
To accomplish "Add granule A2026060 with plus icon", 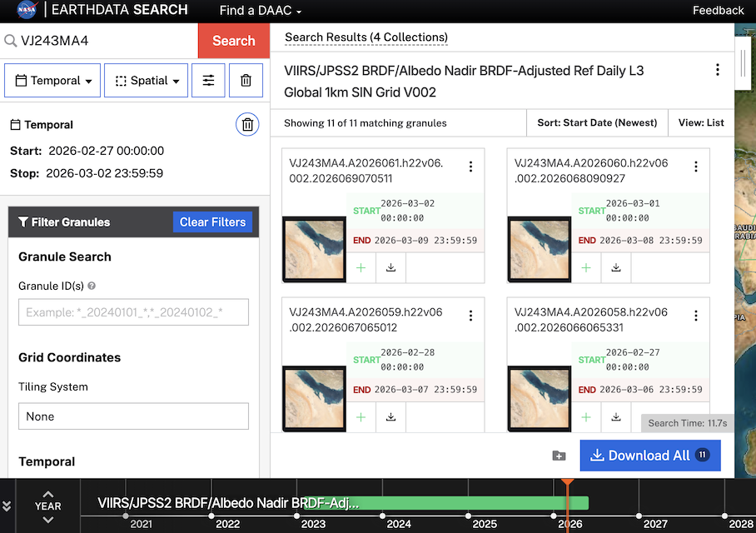I will coord(586,267).
